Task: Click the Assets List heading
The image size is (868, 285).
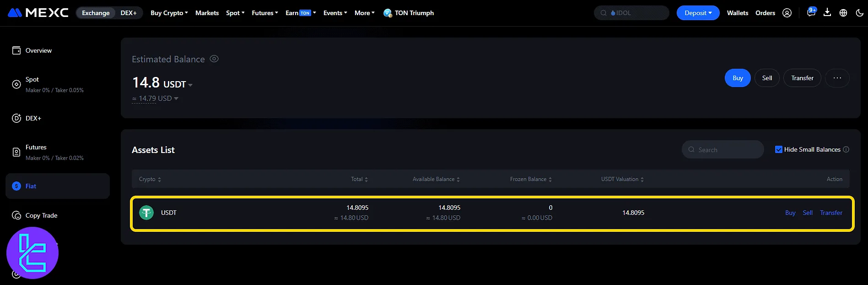Action: point(153,150)
